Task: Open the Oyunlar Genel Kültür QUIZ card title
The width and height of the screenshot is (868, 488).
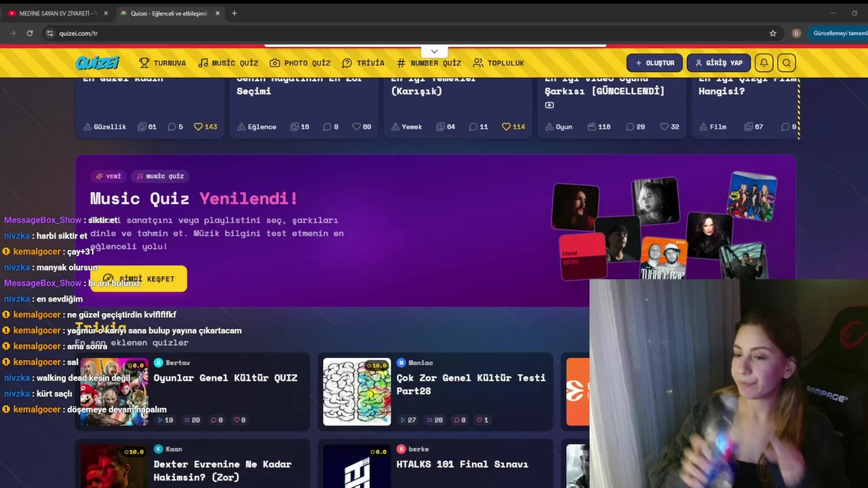Action: pyautogui.click(x=225, y=378)
